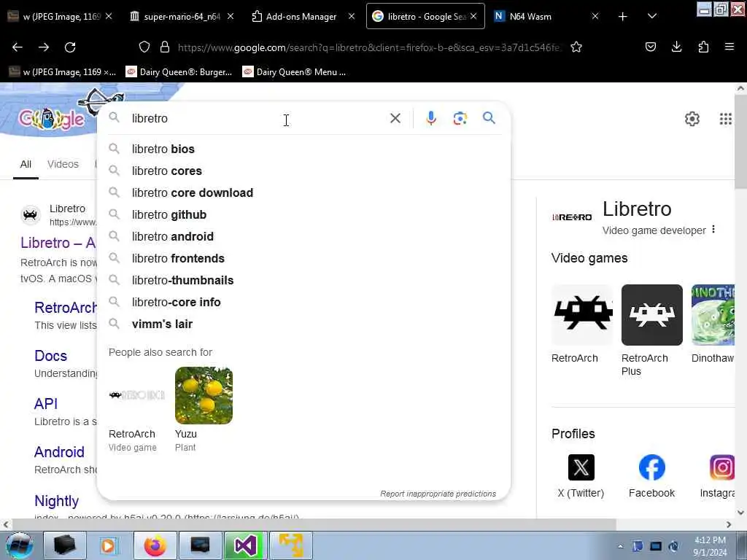
Task: Open Google quick settings gear
Action: coord(692,119)
